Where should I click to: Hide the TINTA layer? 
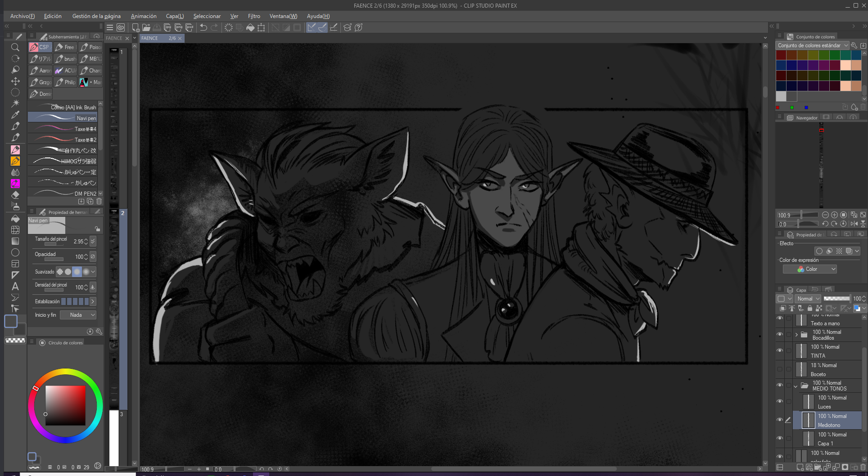tap(780, 350)
